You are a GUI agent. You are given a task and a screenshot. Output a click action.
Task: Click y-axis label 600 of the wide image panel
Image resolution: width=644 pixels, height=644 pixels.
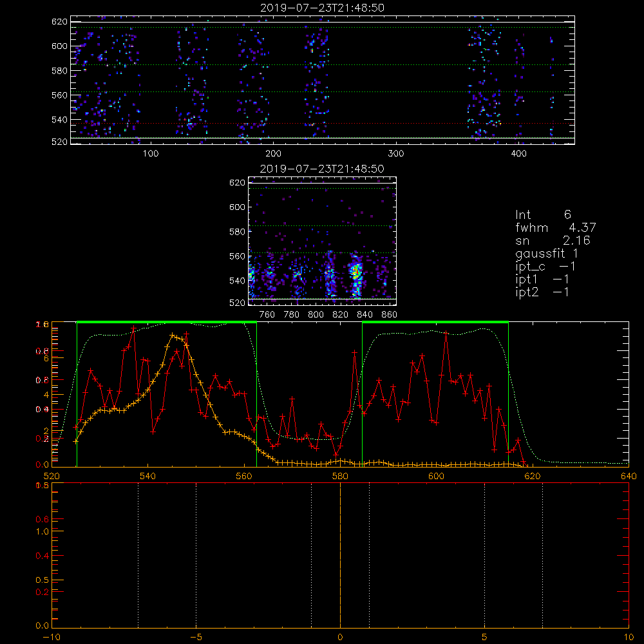(x=59, y=46)
